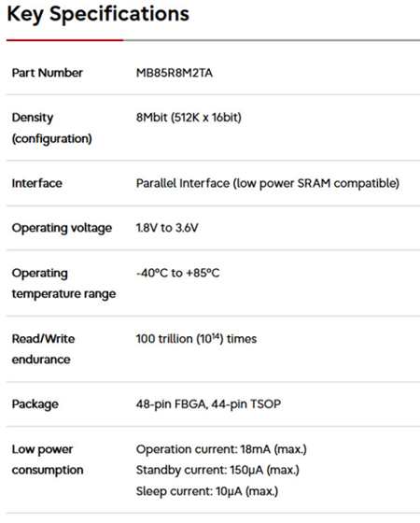420x523 pixels.
Task: Select the Standby current 150µA line
Action: [217, 471]
